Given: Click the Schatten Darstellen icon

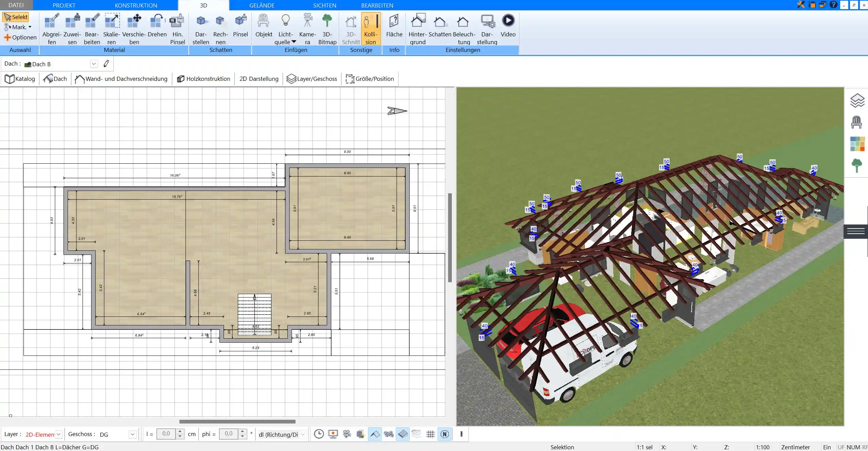Looking at the screenshot, I should coord(201,29).
